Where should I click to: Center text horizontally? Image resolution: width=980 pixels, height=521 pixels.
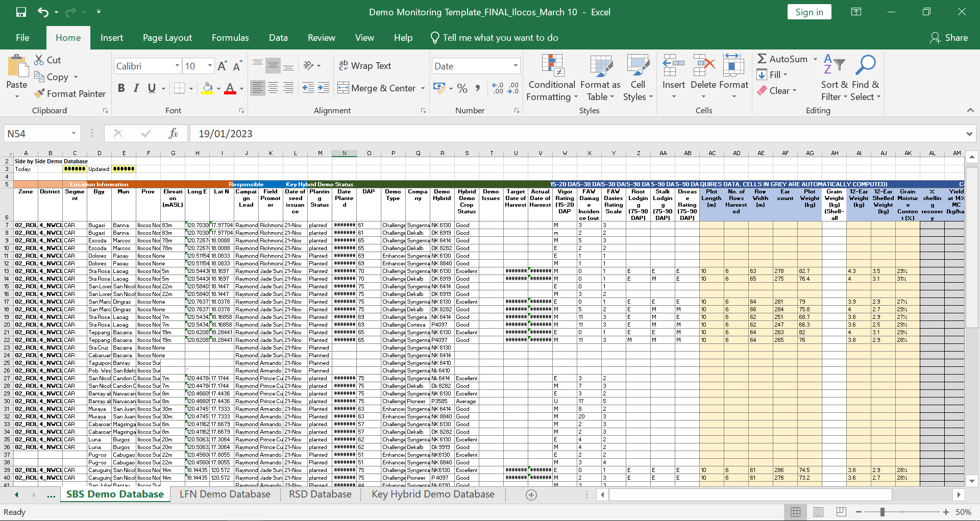pyautogui.click(x=273, y=88)
